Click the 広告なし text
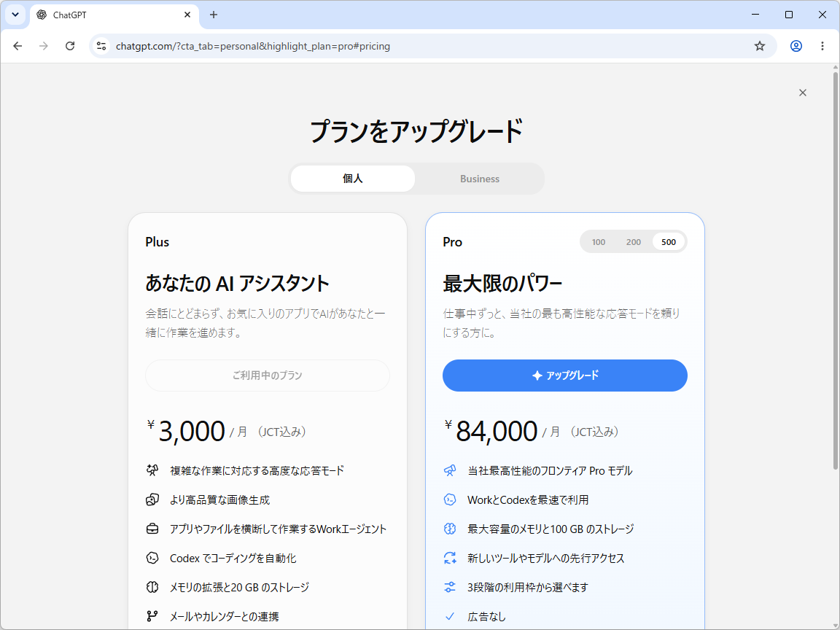840x630 pixels. [486, 617]
